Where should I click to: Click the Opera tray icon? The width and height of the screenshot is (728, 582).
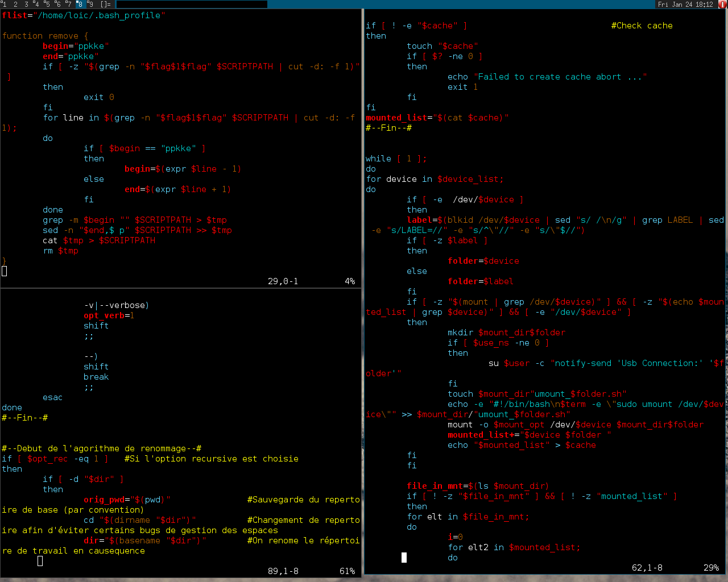pyautogui.click(x=723, y=4)
